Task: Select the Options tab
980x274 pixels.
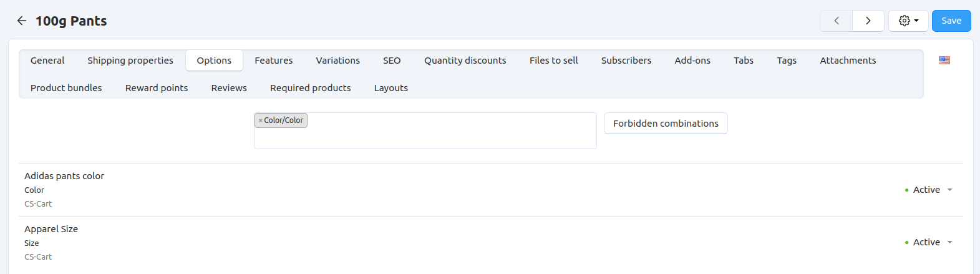Action: click(x=214, y=61)
